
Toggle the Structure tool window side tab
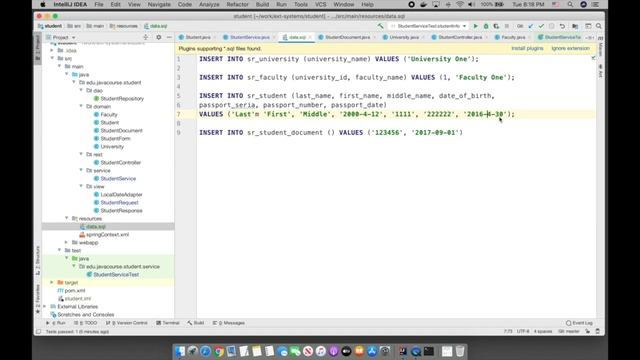38,260
